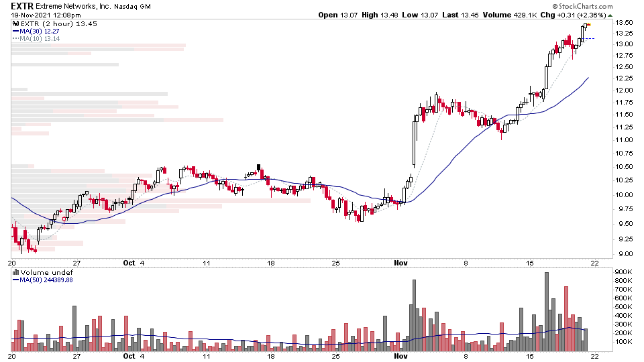
Task: Click the tall gray volume bar at Nov start
Action: (414, 315)
